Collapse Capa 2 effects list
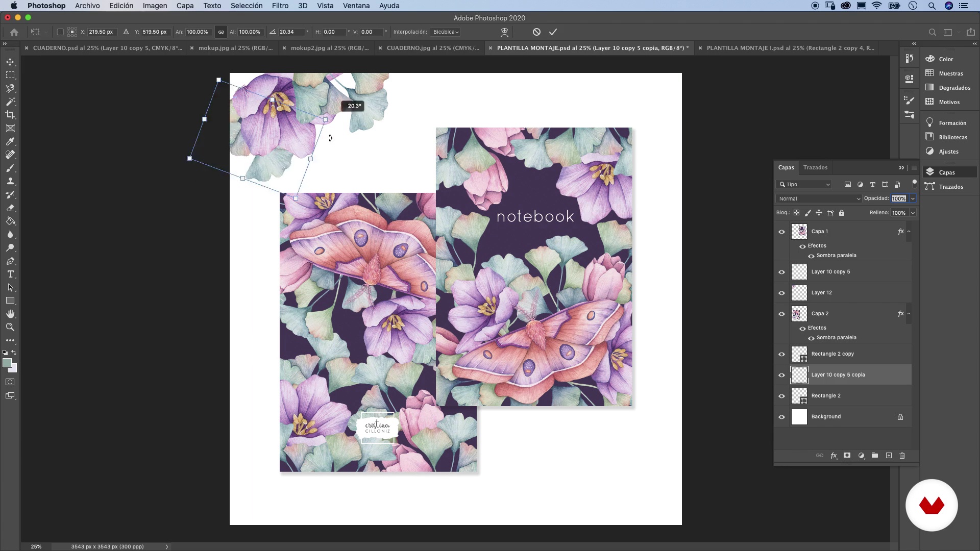 [909, 314]
